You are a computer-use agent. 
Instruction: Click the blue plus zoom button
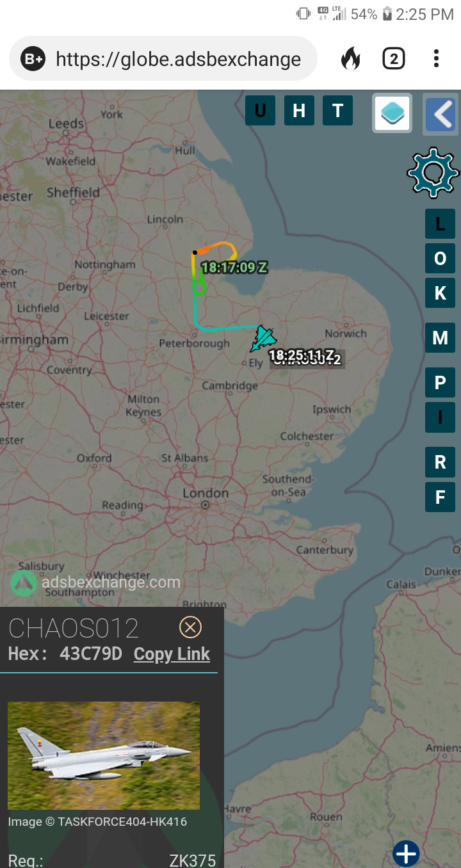(x=406, y=853)
